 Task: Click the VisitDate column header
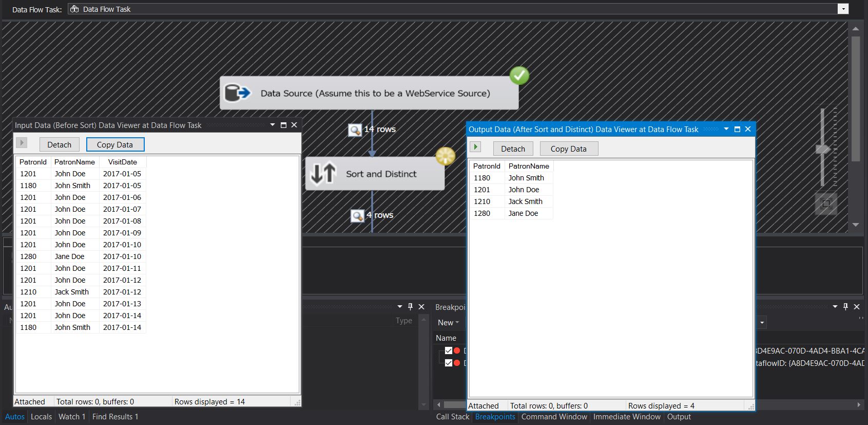[122, 162]
